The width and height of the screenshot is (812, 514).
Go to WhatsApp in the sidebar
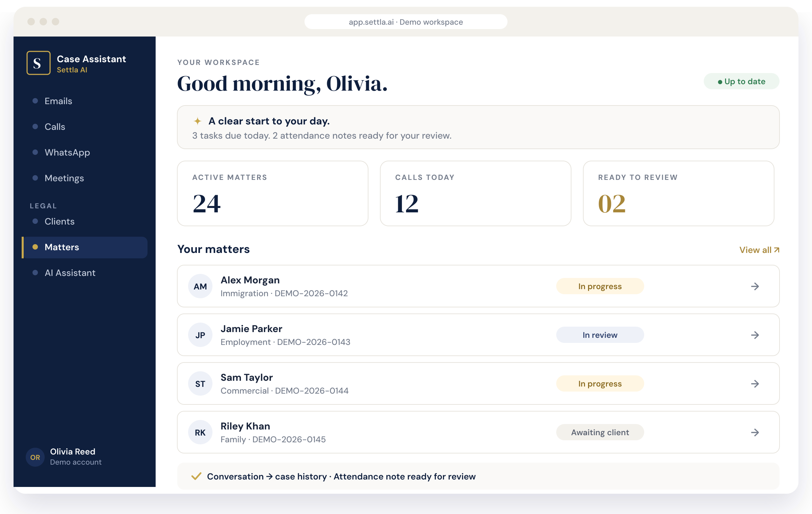85,153
